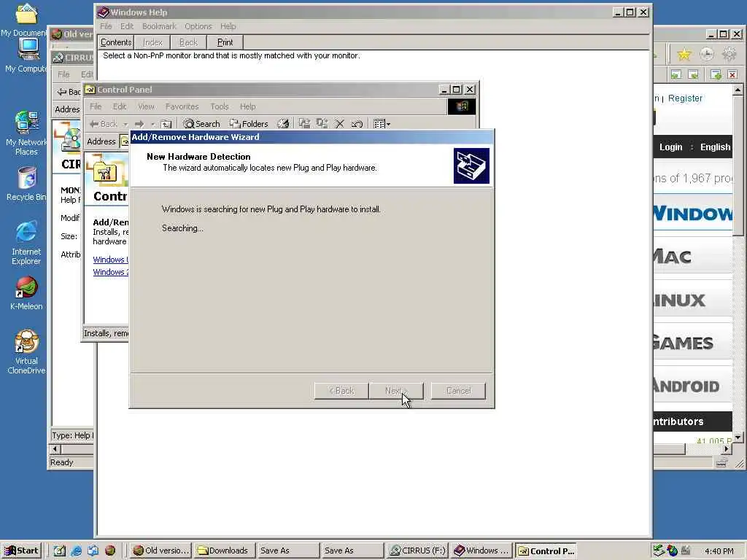Screen dimensions: 747x560
Task: Switch to Old version taskbar button
Action: pyautogui.click(x=161, y=551)
